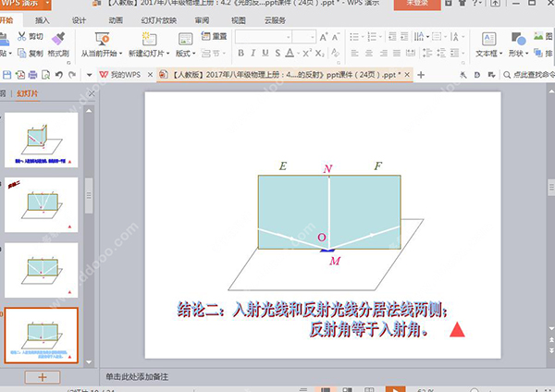The image size is (555, 392).
Task: Toggle Underline formatting
Action: tap(265, 53)
